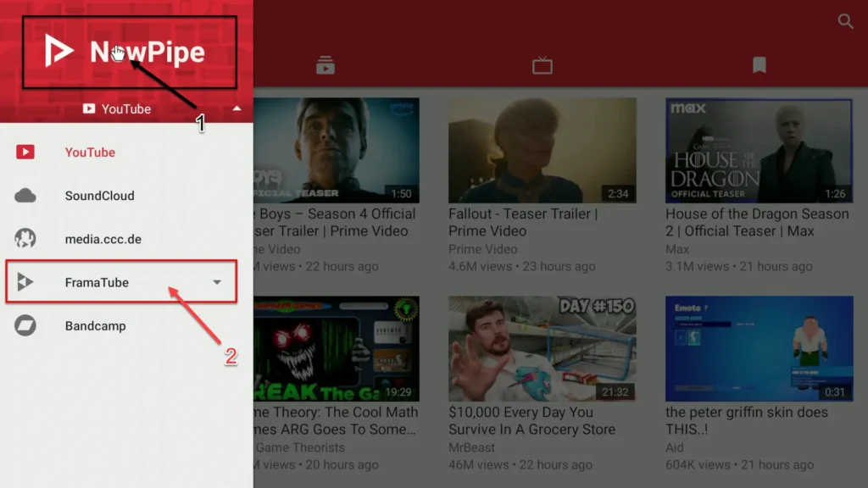Collapse the service list with the up arrow
Image resolution: width=868 pixels, height=488 pixels.
click(237, 108)
